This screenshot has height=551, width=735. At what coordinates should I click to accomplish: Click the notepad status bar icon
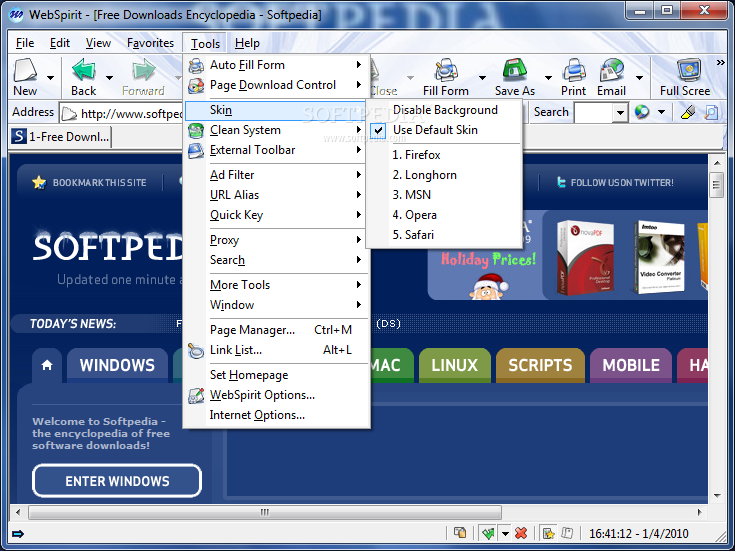tap(567, 533)
